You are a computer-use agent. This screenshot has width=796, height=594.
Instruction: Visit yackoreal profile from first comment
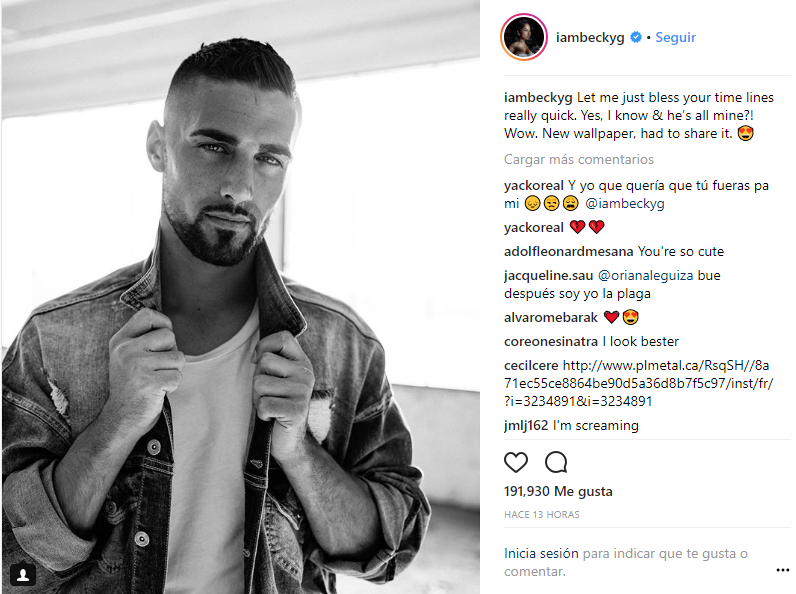tap(534, 185)
